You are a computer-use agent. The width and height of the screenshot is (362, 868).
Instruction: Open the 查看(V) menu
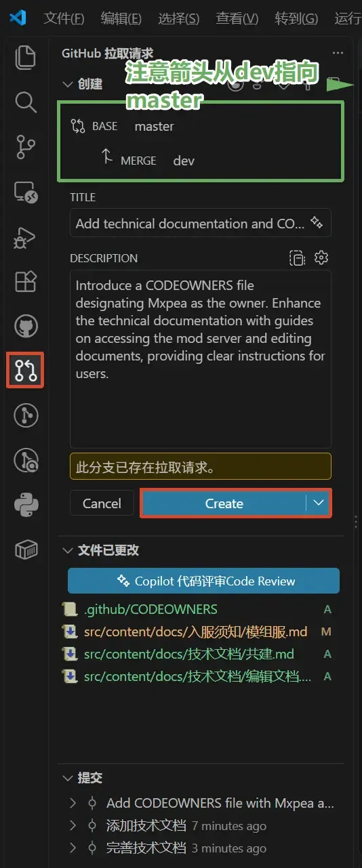coord(237,18)
